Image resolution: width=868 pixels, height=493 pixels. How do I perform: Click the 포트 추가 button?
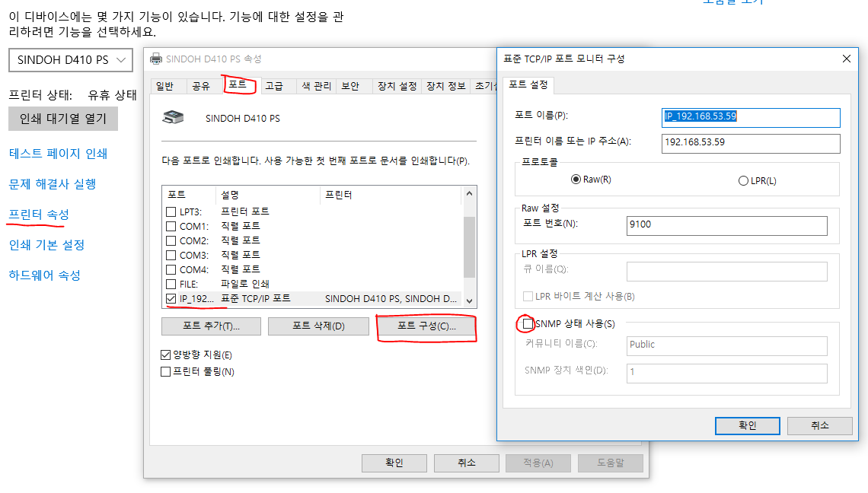pyautogui.click(x=211, y=326)
